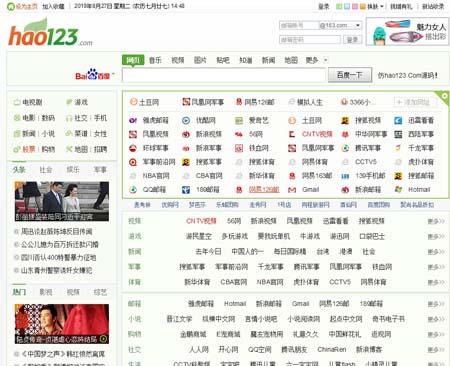Expand the 更多 search category dropdown

(x=326, y=60)
